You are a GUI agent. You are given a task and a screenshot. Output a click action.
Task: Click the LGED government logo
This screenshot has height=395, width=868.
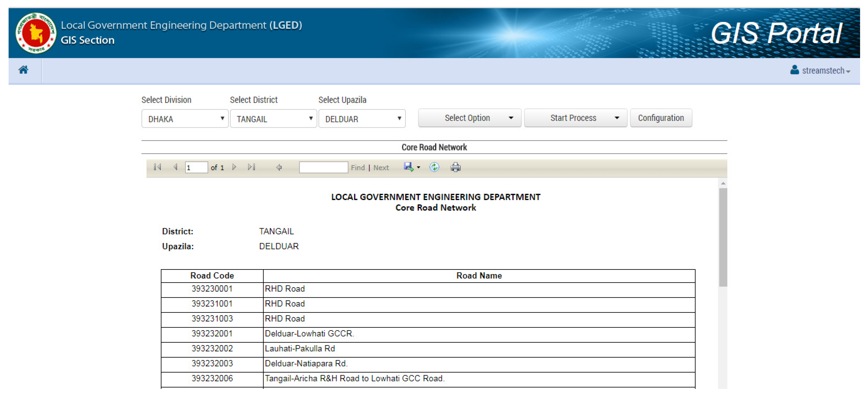pos(36,33)
